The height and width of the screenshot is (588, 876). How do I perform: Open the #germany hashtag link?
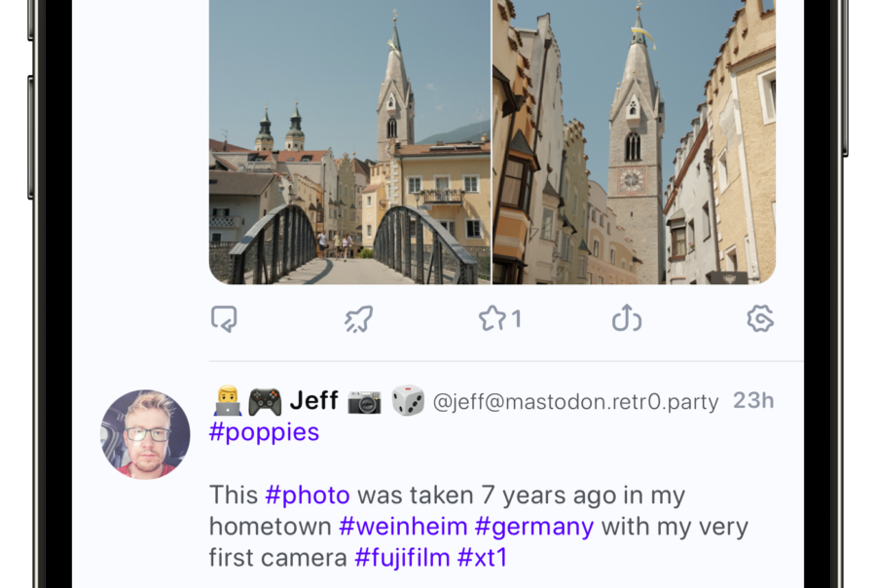pyautogui.click(x=534, y=527)
